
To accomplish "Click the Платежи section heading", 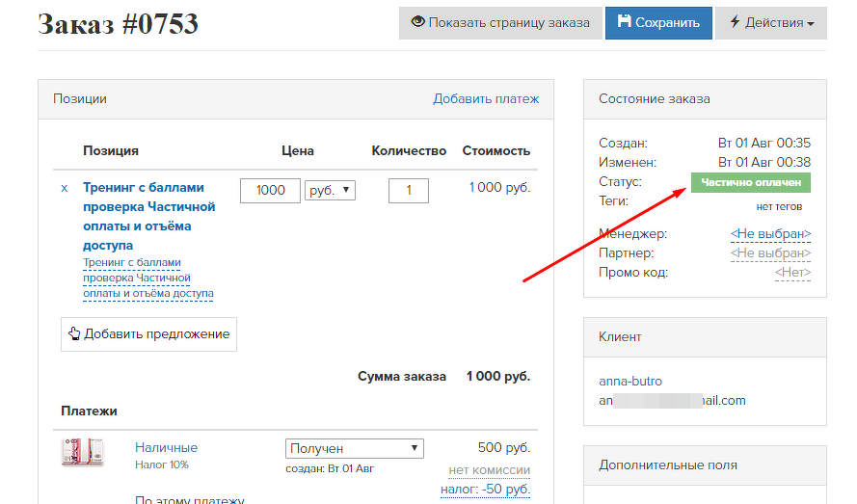I will (89, 411).
